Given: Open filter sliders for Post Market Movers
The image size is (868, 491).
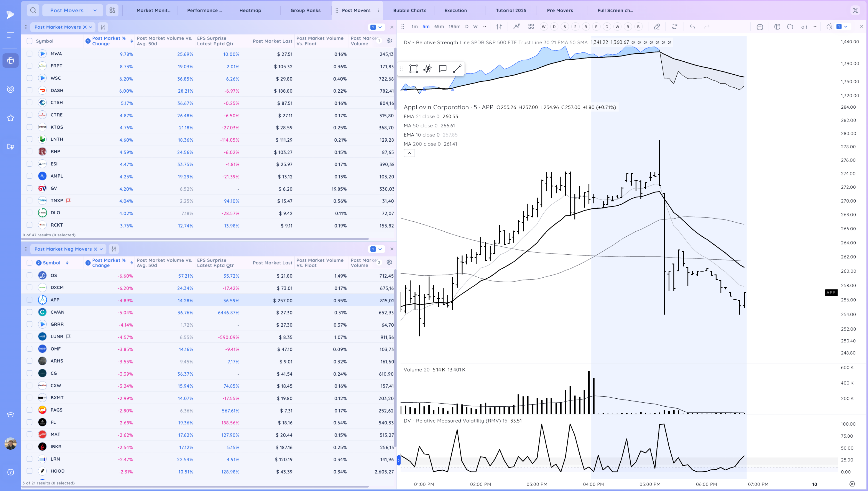Looking at the screenshot, I should click(103, 27).
